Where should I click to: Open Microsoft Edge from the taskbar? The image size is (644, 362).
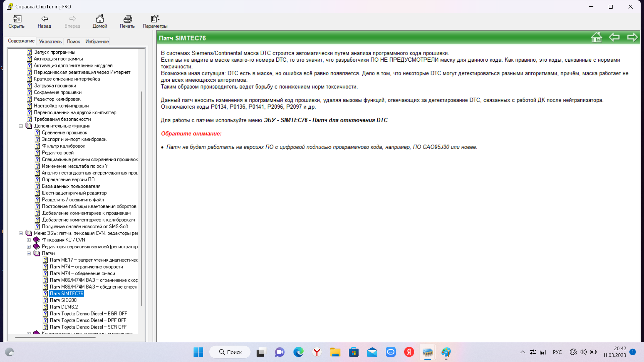coord(298,352)
